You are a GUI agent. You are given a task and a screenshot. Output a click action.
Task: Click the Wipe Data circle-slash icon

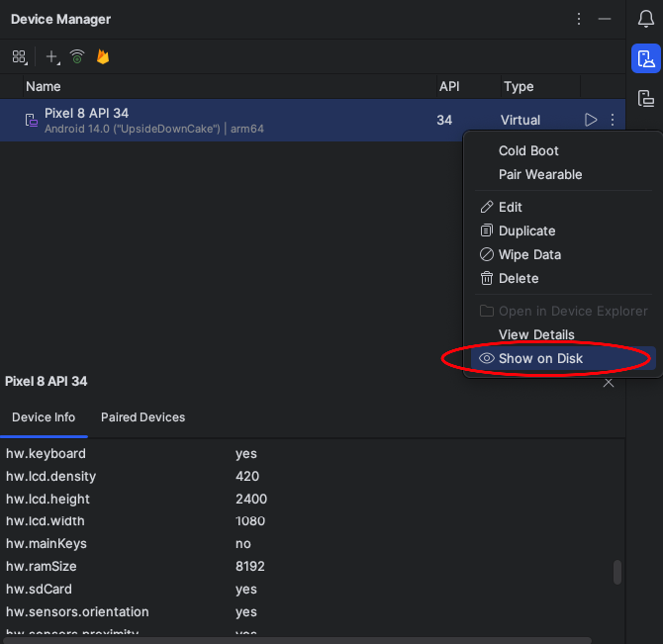point(487,254)
